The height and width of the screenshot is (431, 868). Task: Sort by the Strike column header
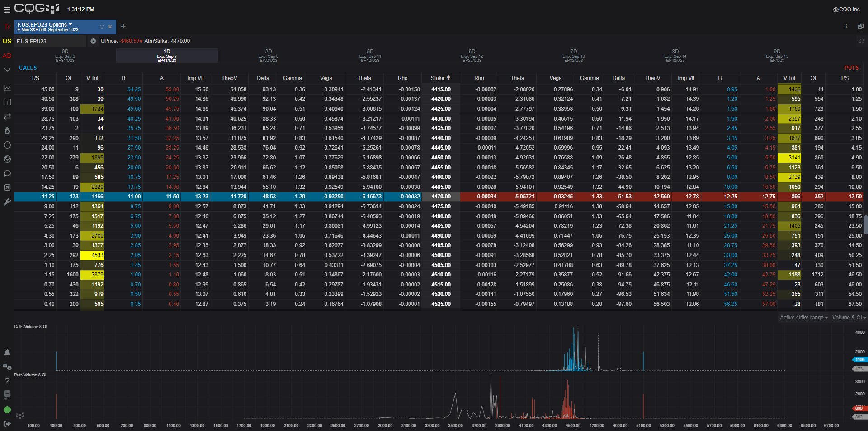click(440, 78)
